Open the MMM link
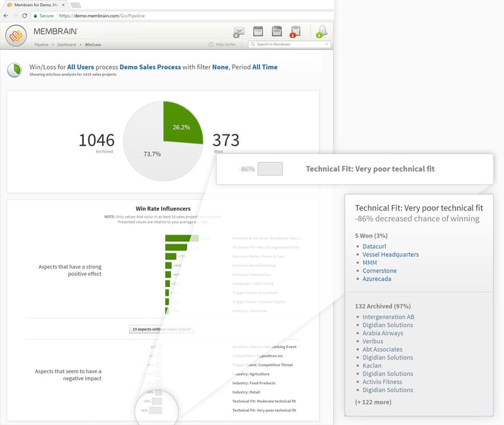 pos(370,262)
